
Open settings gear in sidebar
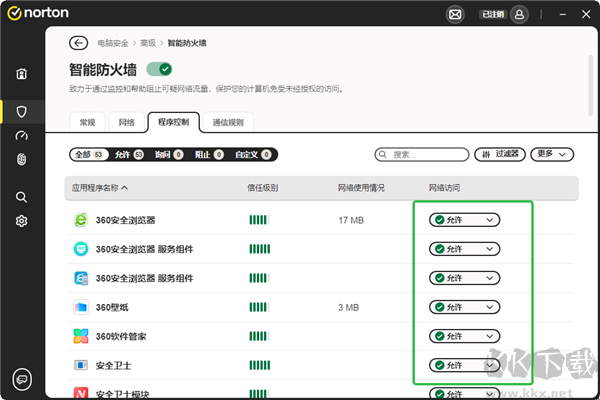coord(21,221)
